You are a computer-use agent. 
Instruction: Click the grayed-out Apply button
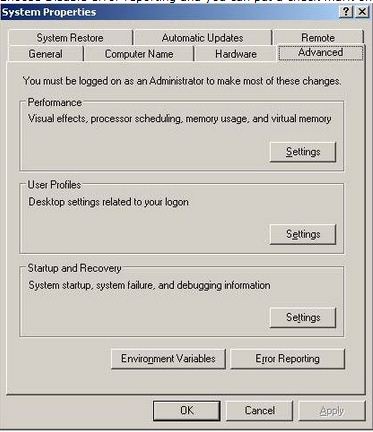tap(332, 410)
